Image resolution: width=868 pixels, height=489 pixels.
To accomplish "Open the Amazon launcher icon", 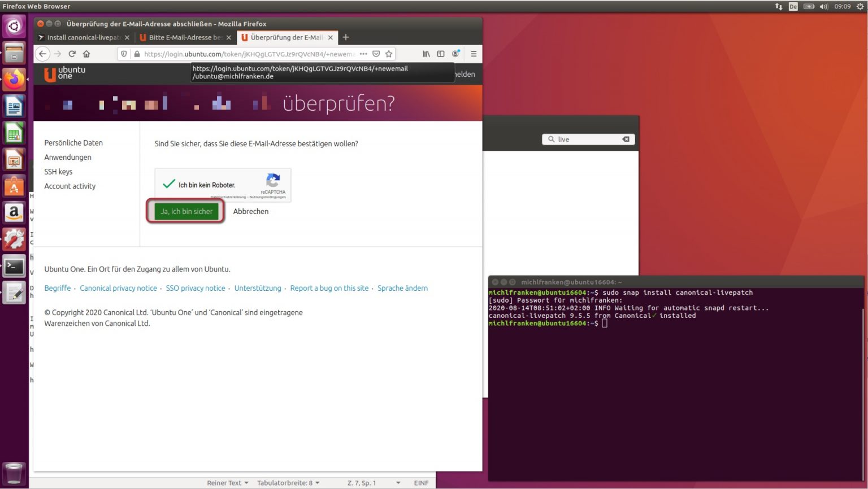I will 14,213.
